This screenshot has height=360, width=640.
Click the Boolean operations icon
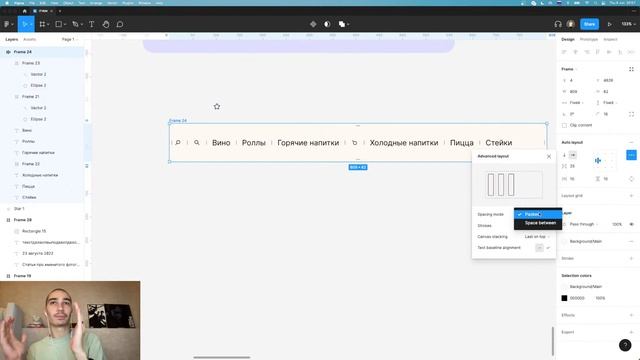(342, 24)
